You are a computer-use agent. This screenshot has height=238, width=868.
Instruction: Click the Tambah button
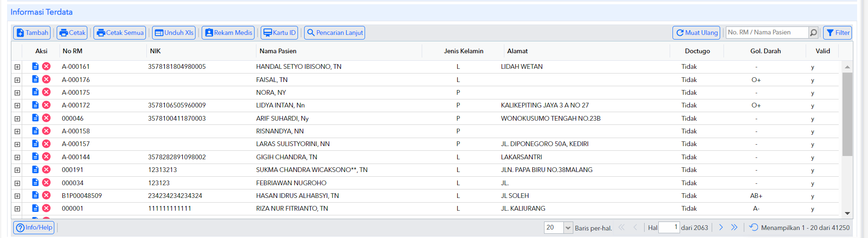point(32,33)
